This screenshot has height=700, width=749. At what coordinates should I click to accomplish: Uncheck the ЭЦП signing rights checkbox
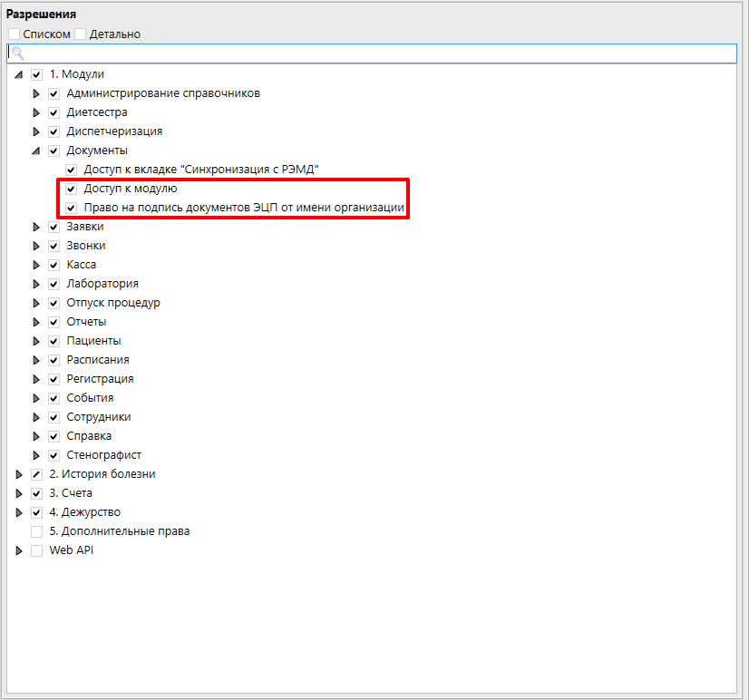pyautogui.click(x=72, y=208)
